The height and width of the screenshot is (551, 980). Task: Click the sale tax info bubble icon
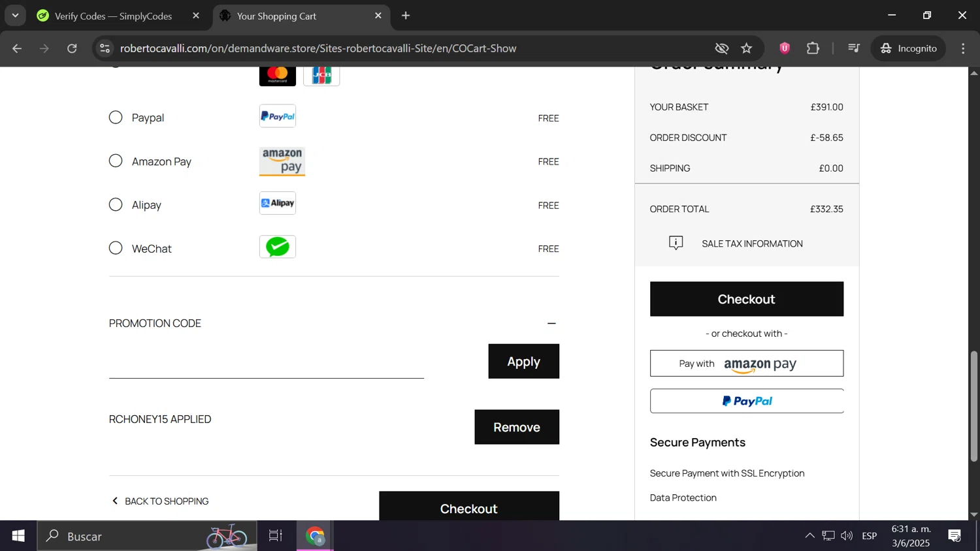pyautogui.click(x=676, y=243)
